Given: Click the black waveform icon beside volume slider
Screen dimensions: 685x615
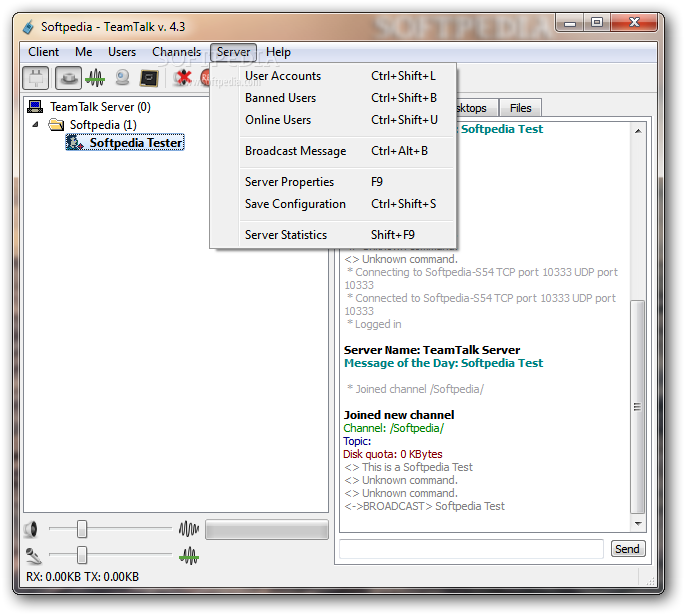Looking at the screenshot, I should (189, 529).
